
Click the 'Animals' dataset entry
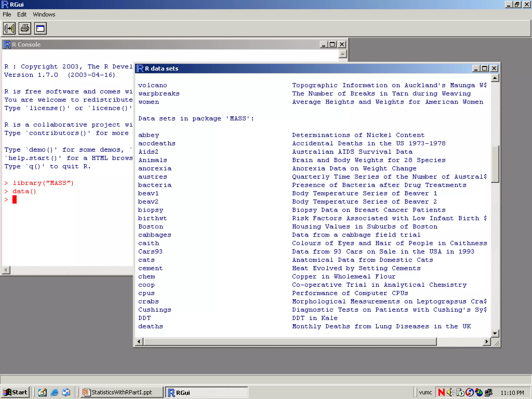[x=153, y=160]
